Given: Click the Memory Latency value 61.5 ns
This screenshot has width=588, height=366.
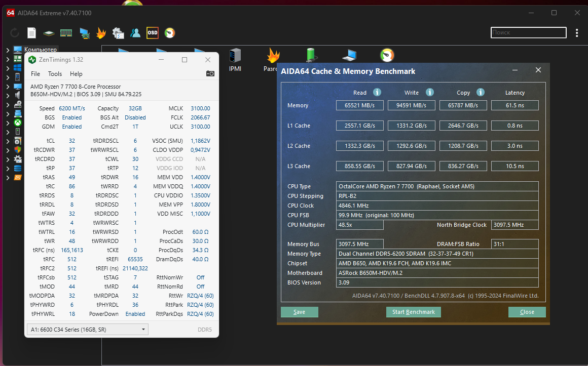Looking at the screenshot, I should pos(515,105).
